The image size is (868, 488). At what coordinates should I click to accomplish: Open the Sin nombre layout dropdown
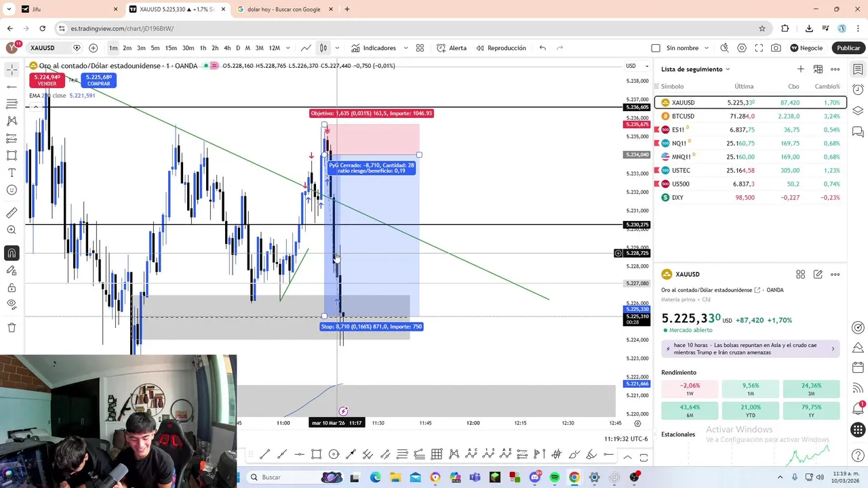tap(707, 48)
